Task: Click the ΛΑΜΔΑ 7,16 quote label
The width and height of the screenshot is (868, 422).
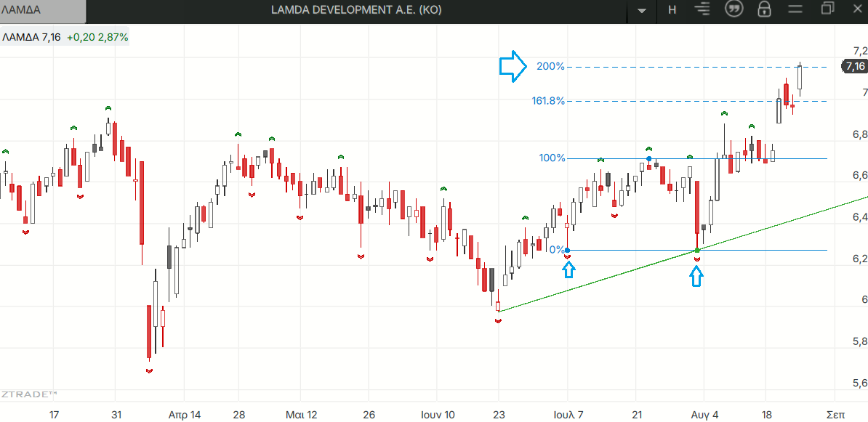Action: 31,38
